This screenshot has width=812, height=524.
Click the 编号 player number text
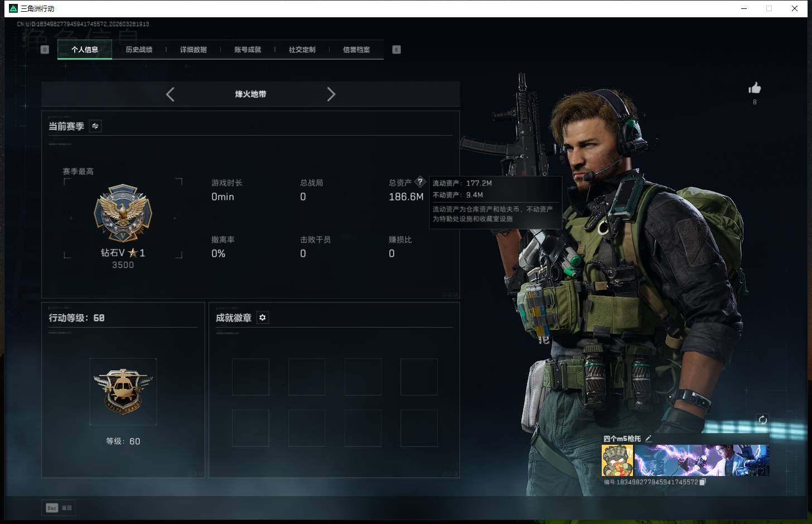click(651, 482)
